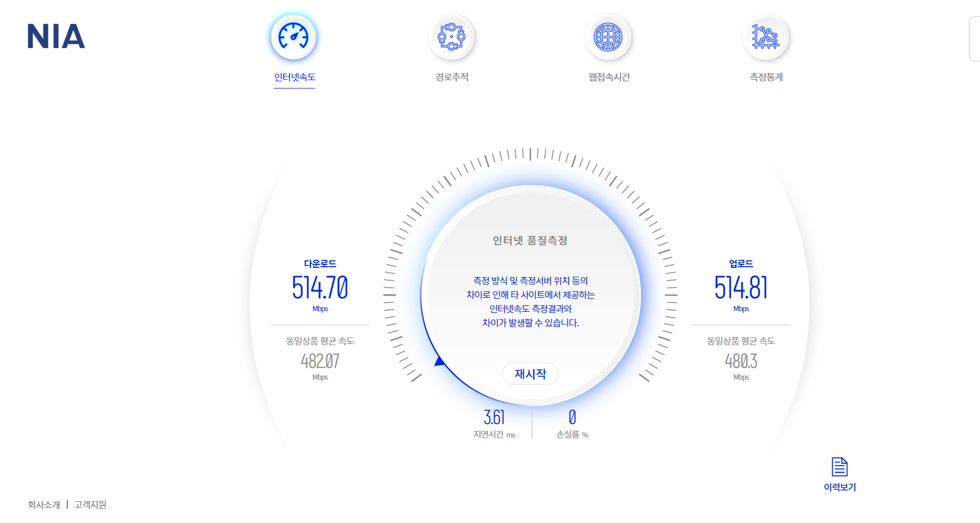Click the 손실률 packet loss value

coord(572,417)
